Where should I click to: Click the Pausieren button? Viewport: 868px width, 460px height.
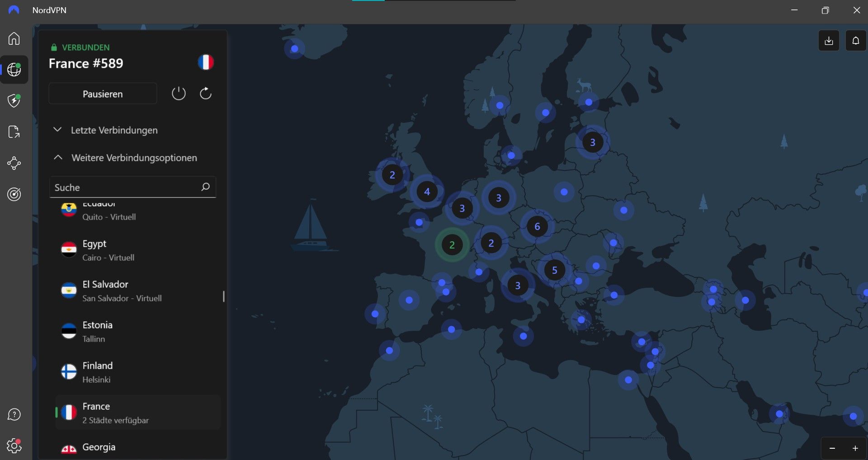pos(103,94)
